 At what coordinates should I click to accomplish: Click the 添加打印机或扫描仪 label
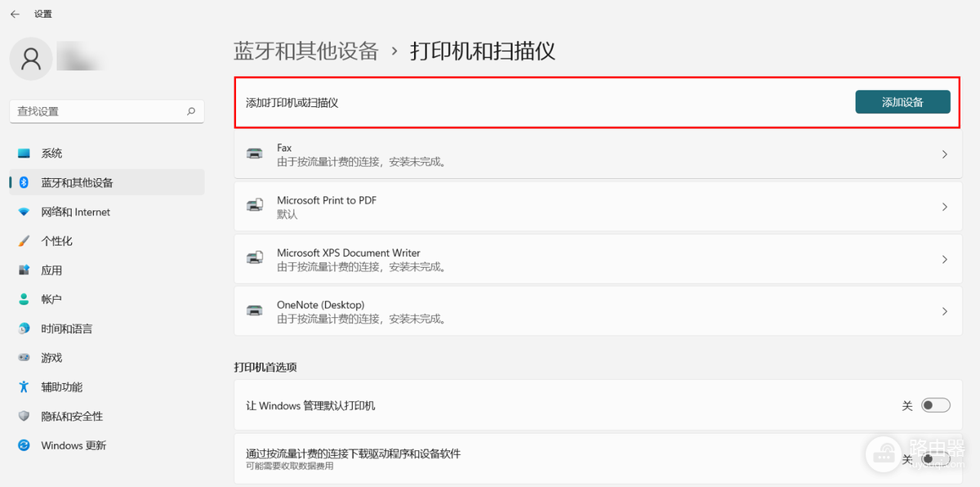click(x=292, y=103)
